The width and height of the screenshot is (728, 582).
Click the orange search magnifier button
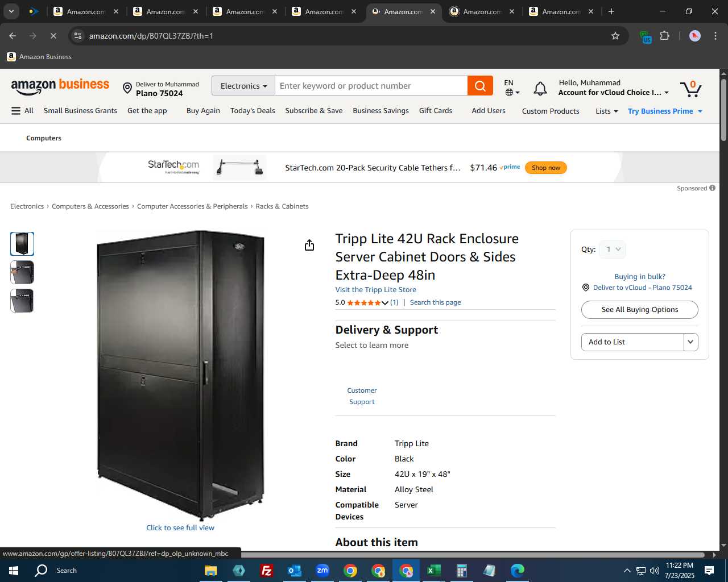point(480,86)
